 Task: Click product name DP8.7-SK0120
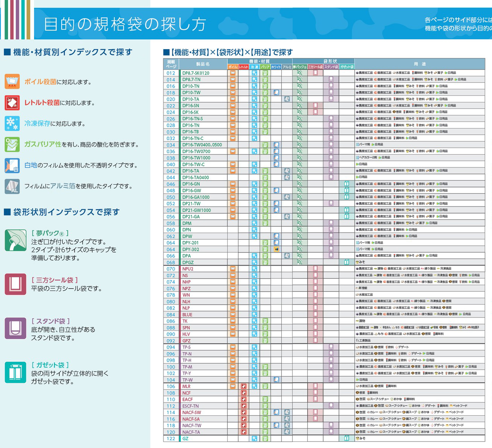coord(196,73)
